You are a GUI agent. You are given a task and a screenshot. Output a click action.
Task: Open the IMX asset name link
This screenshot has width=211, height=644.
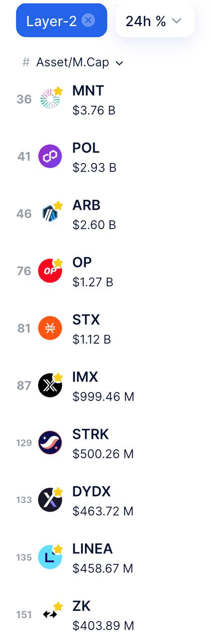click(85, 377)
